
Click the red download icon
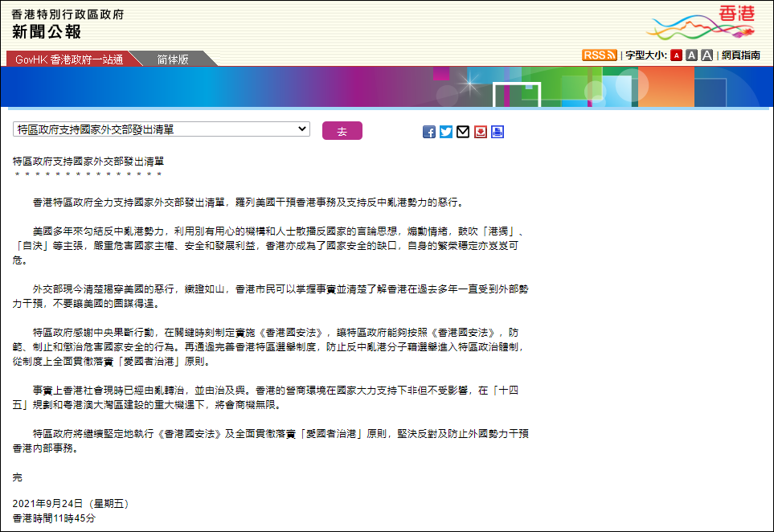coord(481,132)
